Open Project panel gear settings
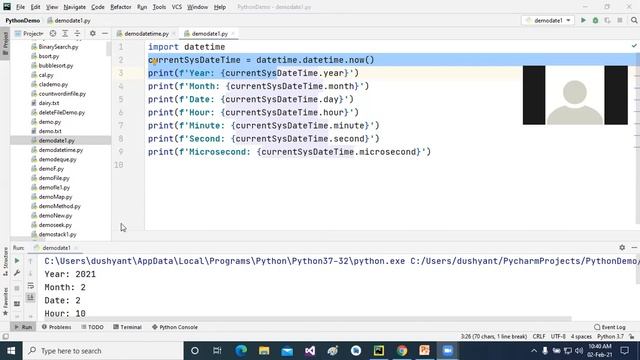 point(93,33)
